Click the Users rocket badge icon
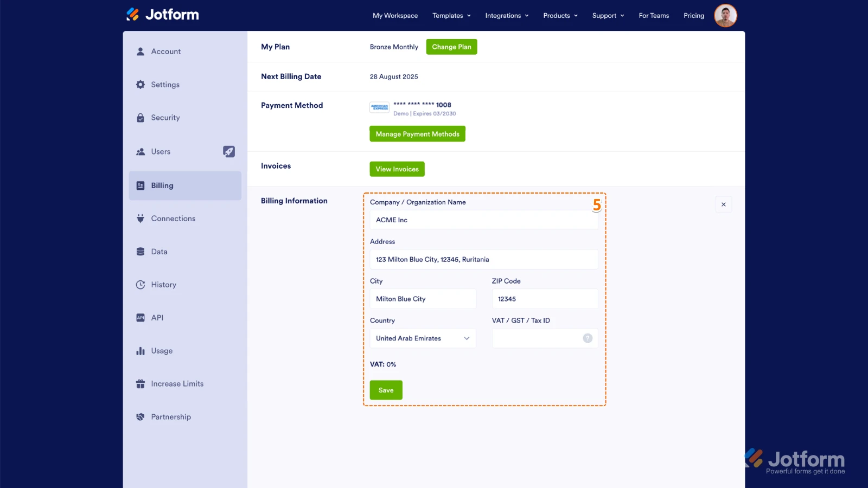 pyautogui.click(x=229, y=151)
